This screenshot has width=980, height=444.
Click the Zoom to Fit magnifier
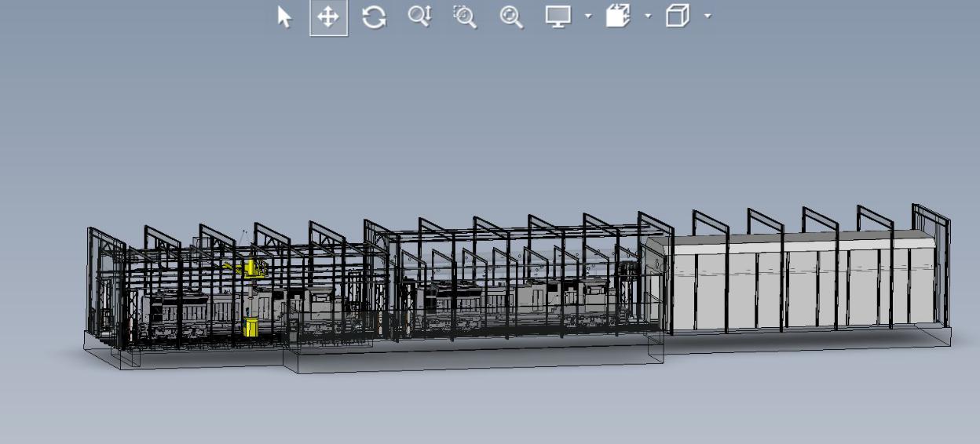coord(511,17)
